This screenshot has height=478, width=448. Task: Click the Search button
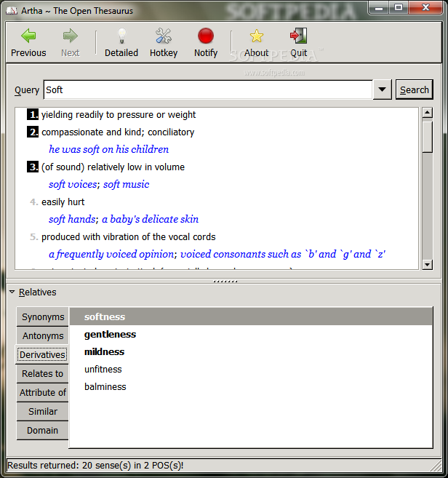point(414,89)
